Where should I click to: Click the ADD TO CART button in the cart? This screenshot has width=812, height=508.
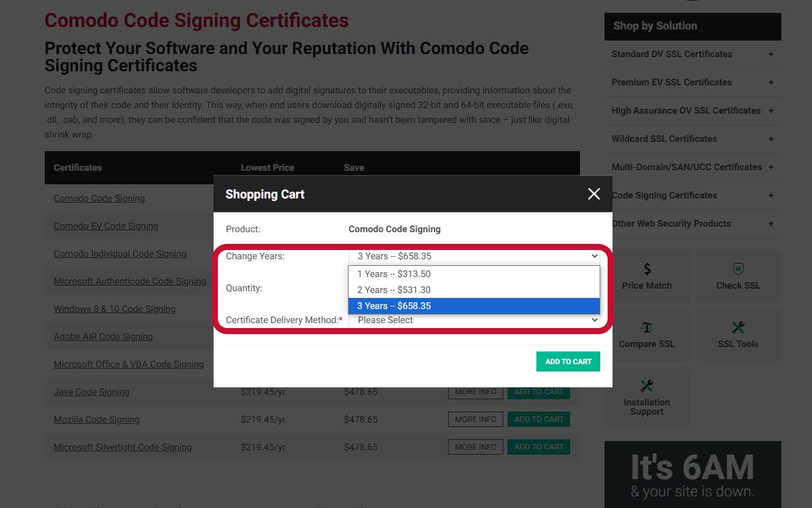pos(568,361)
